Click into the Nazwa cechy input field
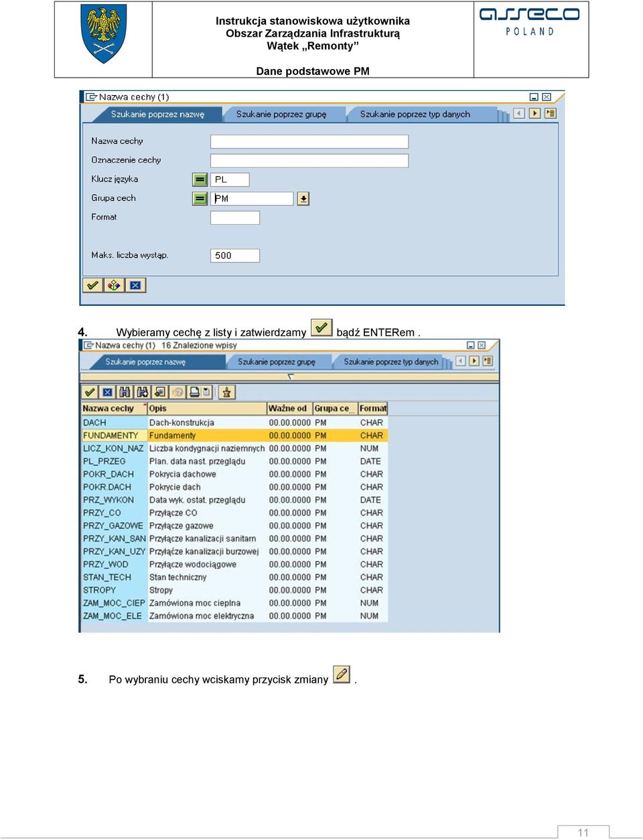Image resolution: width=643 pixels, height=840 pixels. click(x=309, y=141)
